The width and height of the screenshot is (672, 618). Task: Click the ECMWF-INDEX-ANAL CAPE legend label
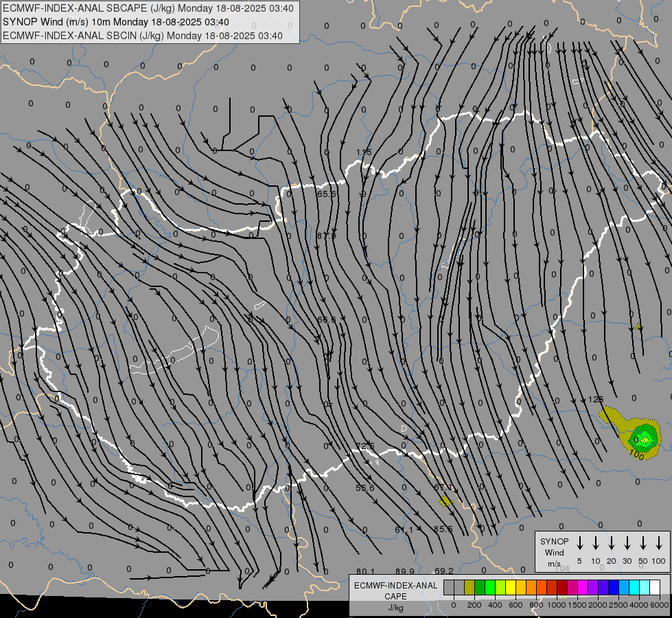coord(395,591)
